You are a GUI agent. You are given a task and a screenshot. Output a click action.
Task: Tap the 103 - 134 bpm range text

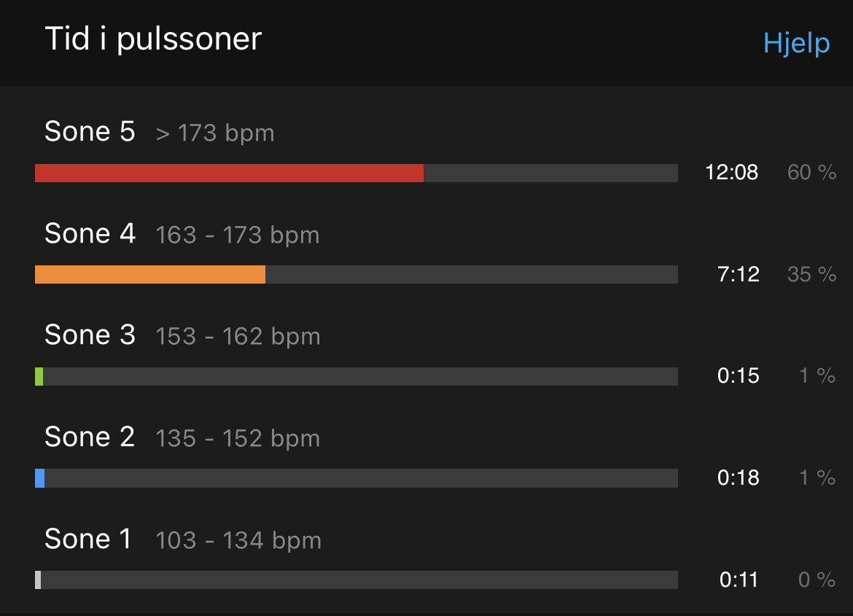pos(238,541)
